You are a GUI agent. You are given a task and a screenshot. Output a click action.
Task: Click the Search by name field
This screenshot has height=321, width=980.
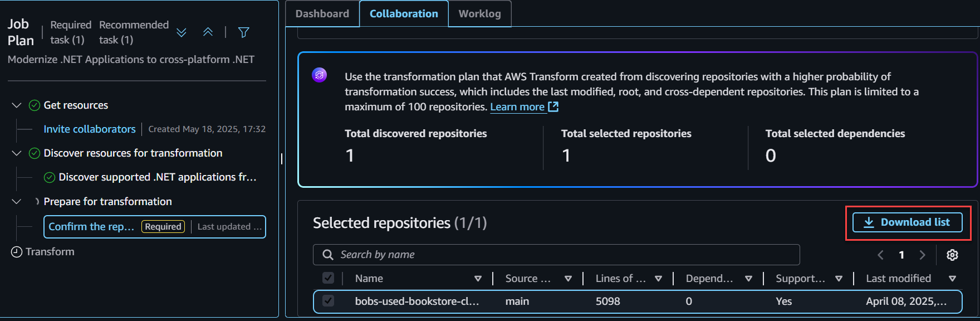point(557,255)
